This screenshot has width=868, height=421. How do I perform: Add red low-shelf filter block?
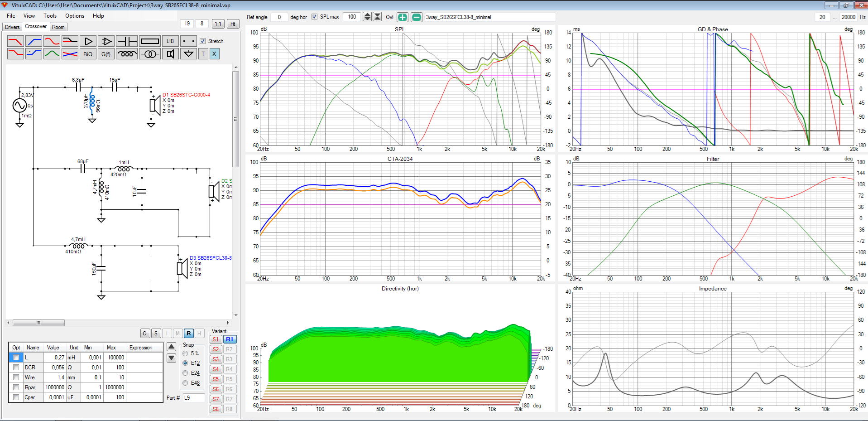click(15, 54)
